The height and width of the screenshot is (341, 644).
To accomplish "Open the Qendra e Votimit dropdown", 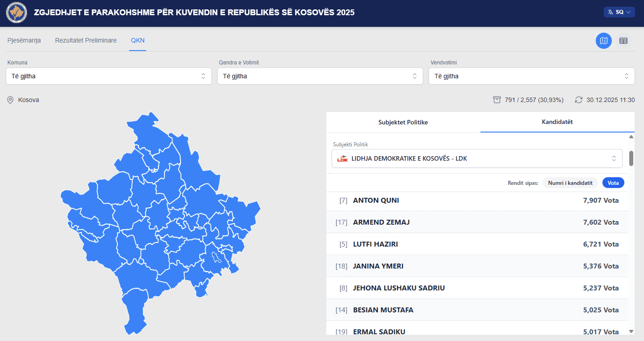I will tap(320, 76).
